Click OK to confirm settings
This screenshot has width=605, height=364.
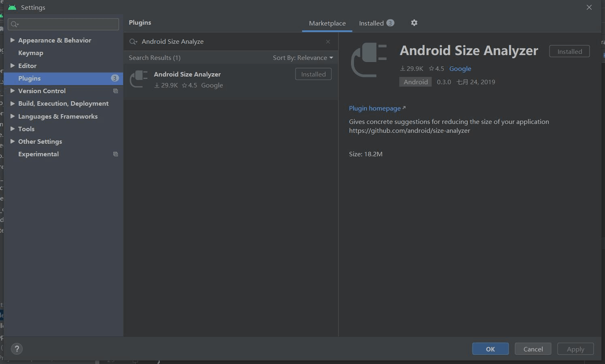click(x=490, y=349)
